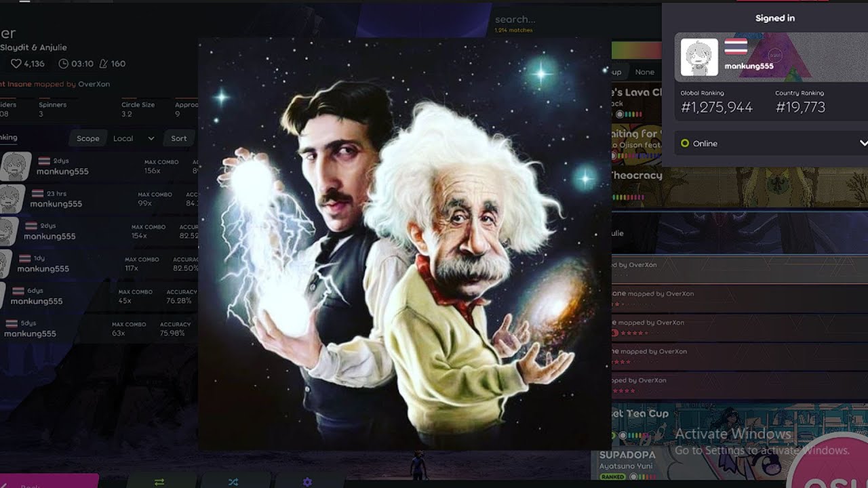Image resolution: width=868 pixels, height=488 pixels.
Task: Click the RANKED badge under SUPADOPA
Action: pos(612,476)
